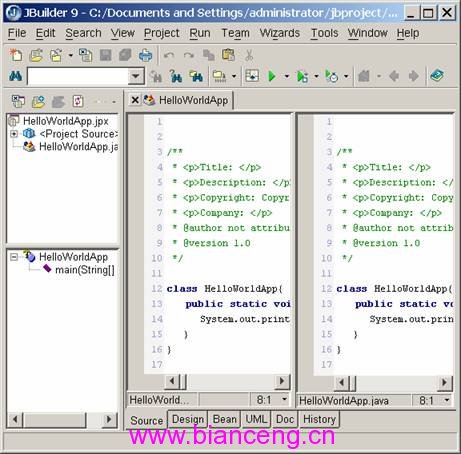Select HelloWorldApp.jpx in project tree

(66, 121)
